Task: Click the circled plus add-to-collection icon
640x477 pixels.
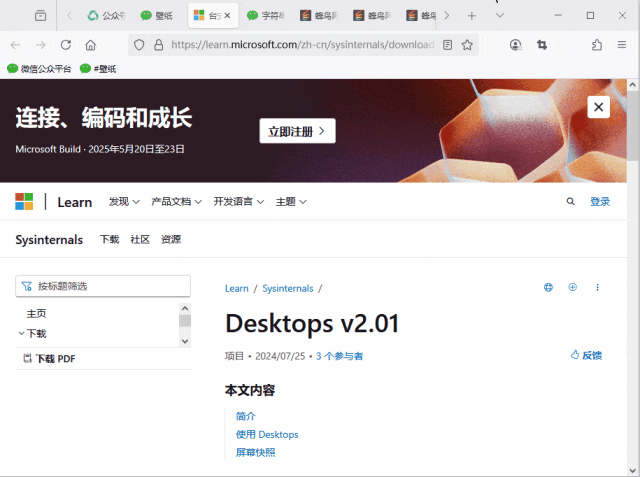Action: pos(573,287)
